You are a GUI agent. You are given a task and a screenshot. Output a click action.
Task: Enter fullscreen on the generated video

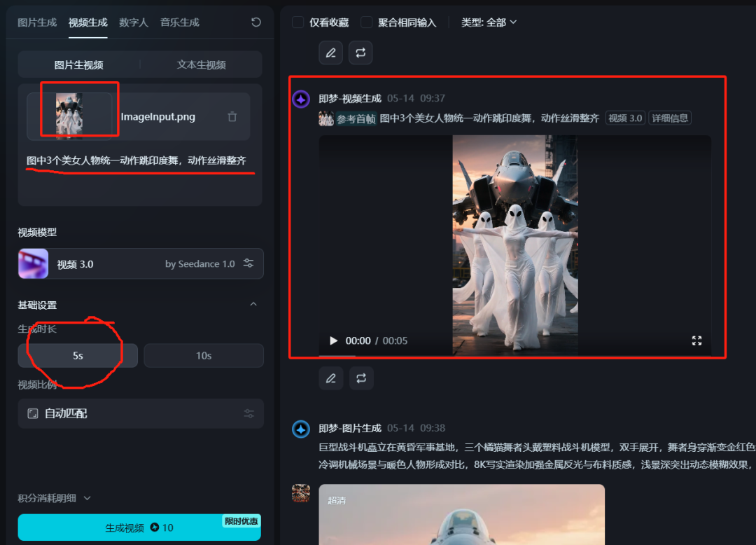[696, 341]
